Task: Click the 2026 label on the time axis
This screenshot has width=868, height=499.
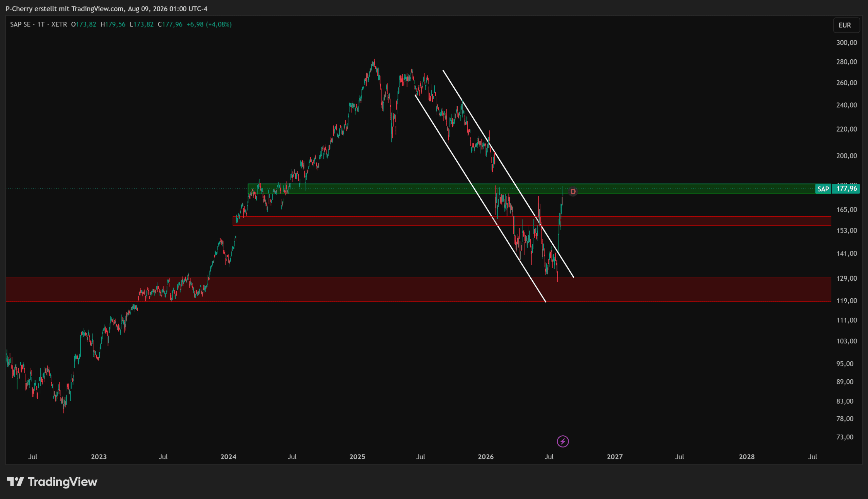Action: (486, 457)
